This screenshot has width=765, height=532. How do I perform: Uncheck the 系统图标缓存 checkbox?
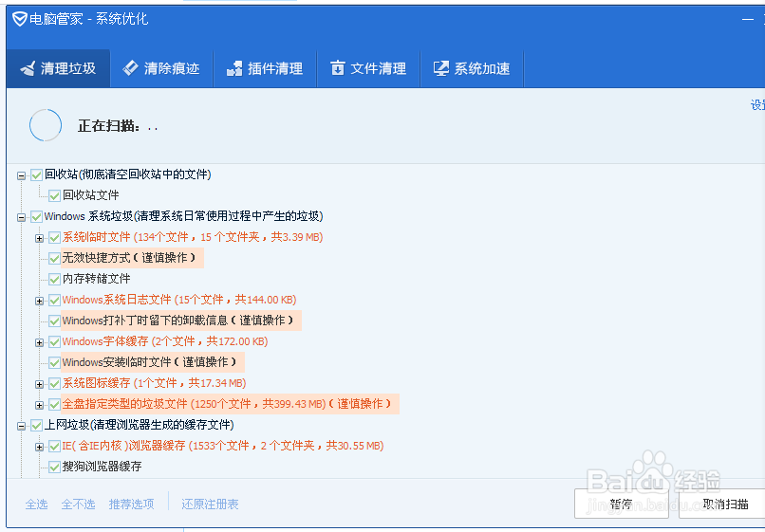[x=54, y=384]
